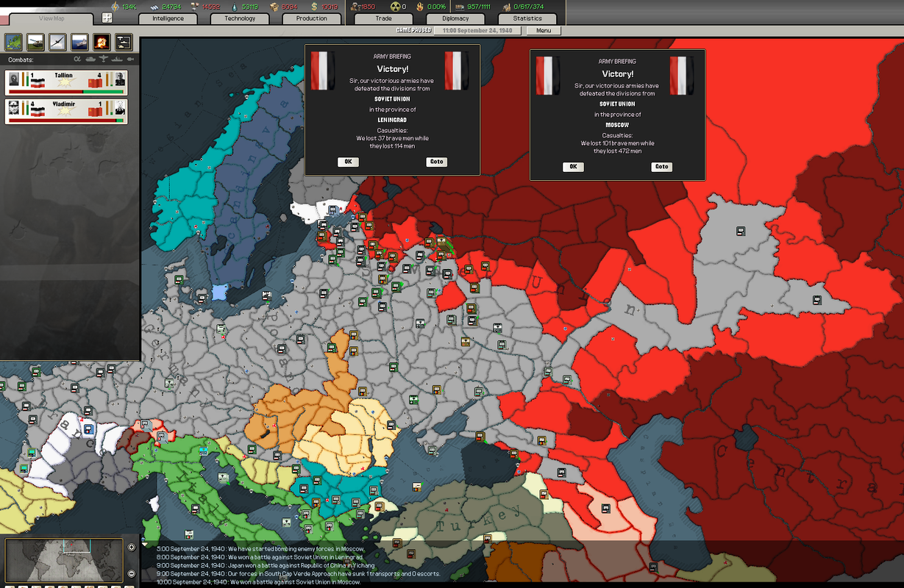Click the 10:00 battle won in Moscow log entry
The height and width of the screenshot is (588, 904).
point(259,581)
